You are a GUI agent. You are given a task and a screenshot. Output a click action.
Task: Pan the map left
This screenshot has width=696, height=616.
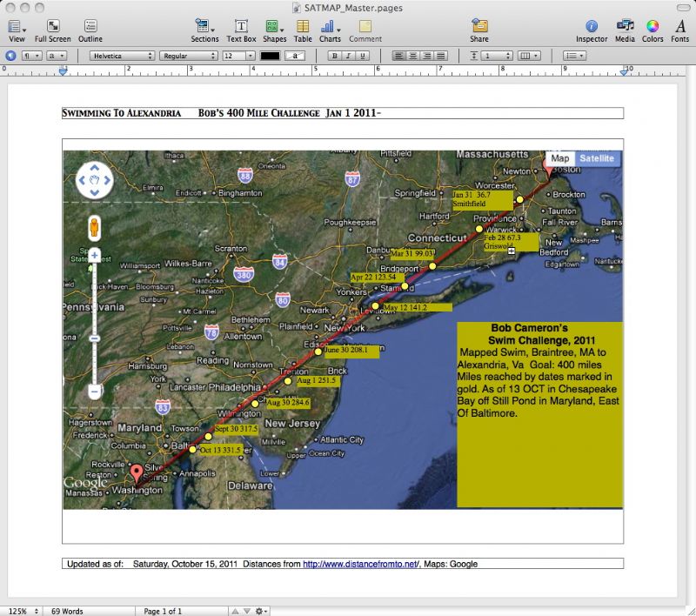(x=82, y=180)
